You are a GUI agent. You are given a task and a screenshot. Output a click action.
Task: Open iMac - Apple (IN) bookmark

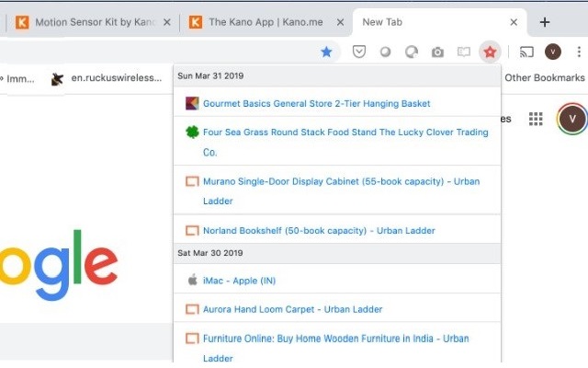pyautogui.click(x=239, y=281)
